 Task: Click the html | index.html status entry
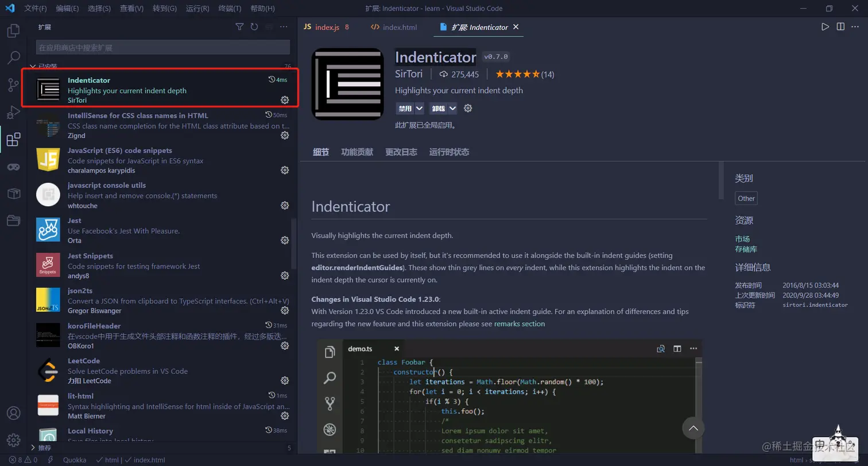pyautogui.click(x=130, y=460)
